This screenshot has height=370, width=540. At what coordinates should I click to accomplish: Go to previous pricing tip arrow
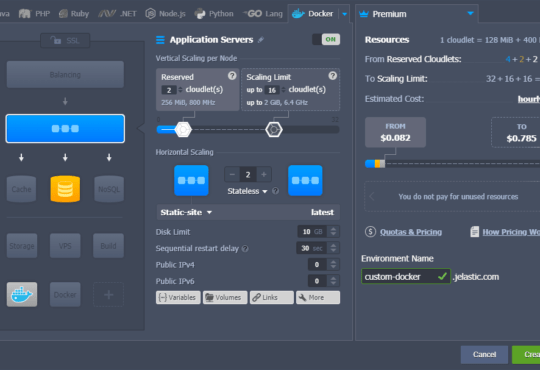pyautogui.click(x=372, y=196)
